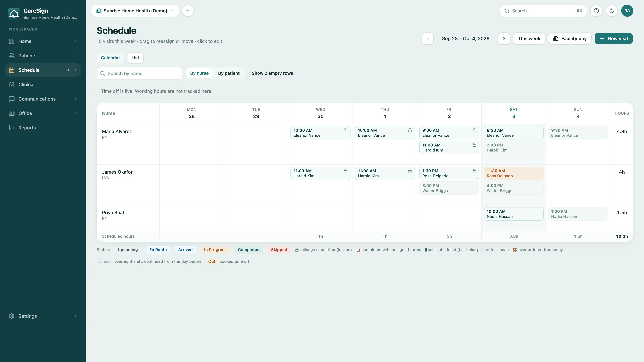Click the Settings gear icon

[x=12, y=316]
